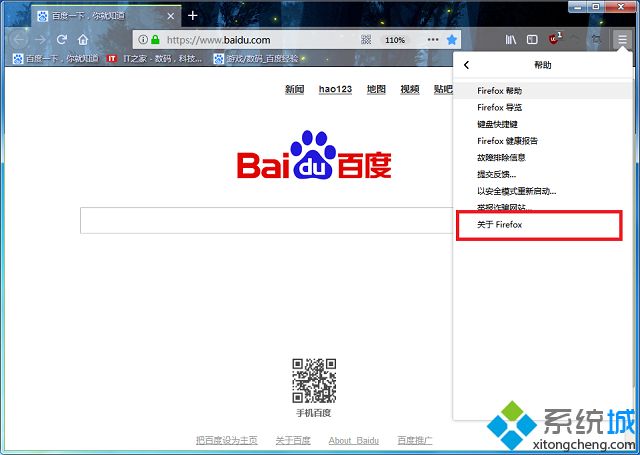The image size is (640, 455).
Task: Go back with the toolbar back arrow
Action: [19, 40]
